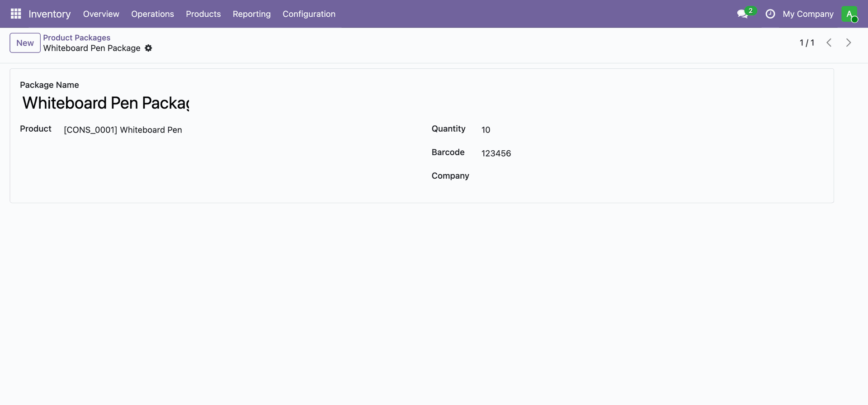This screenshot has height=405, width=868.
Task: Select the empty Company field
Action: click(652, 176)
